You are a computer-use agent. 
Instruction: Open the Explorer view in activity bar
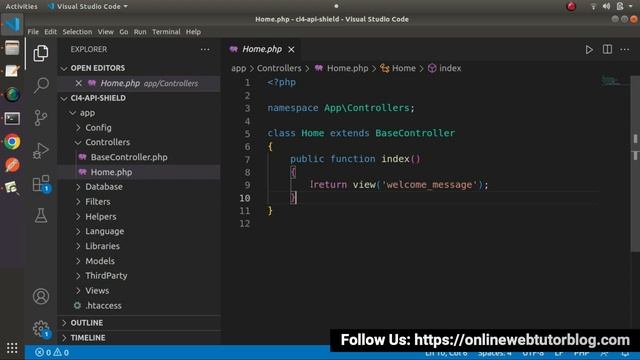point(41,53)
